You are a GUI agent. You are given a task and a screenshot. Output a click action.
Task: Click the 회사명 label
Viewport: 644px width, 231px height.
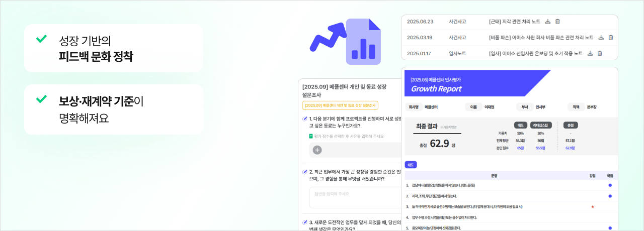pyautogui.click(x=414, y=107)
